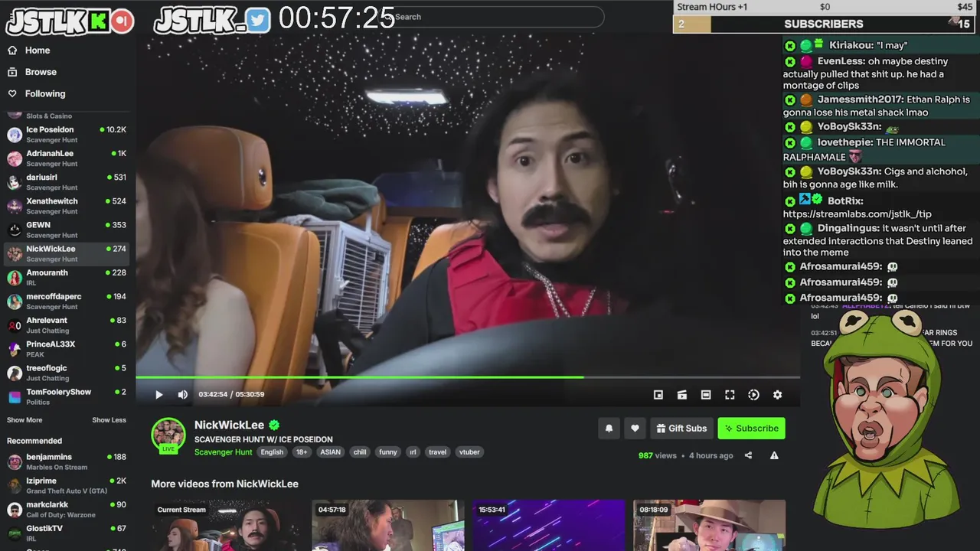Click Kiriakou username in chat

click(x=851, y=45)
